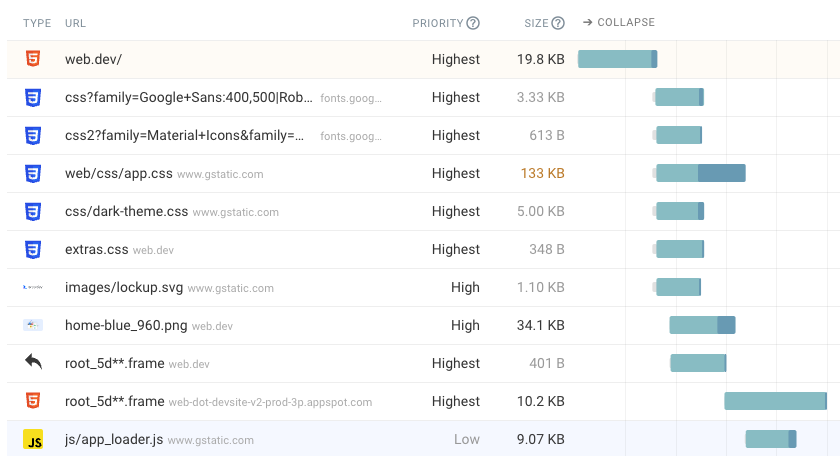Click CSS icon beside extras.css
This screenshot has height=456, width=840.
[x=33, y=250]
